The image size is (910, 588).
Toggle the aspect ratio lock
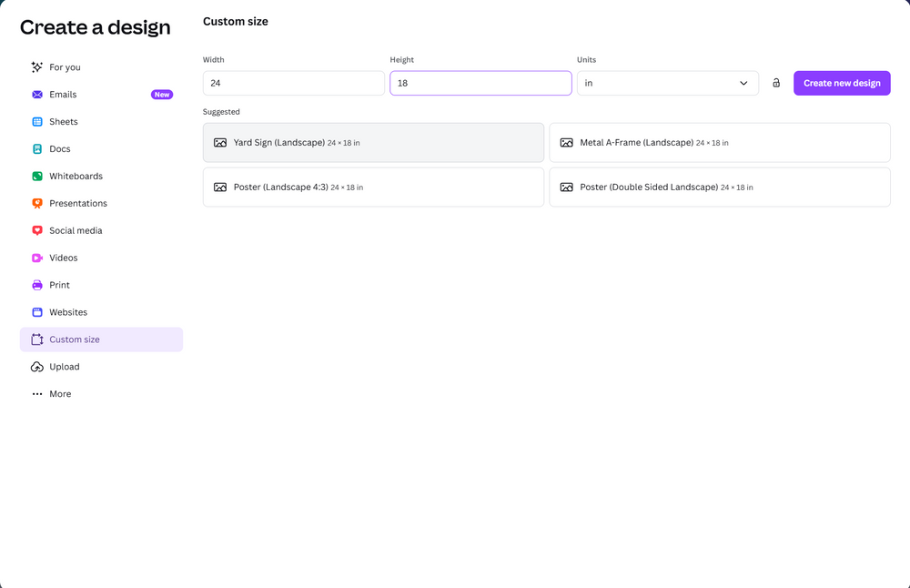coord(776,83)
